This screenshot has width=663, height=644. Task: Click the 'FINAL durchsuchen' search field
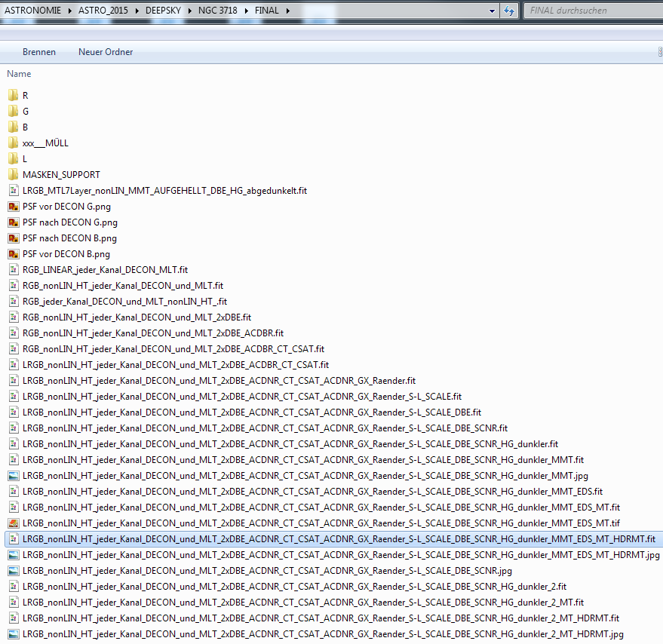(x=588, y=11)
